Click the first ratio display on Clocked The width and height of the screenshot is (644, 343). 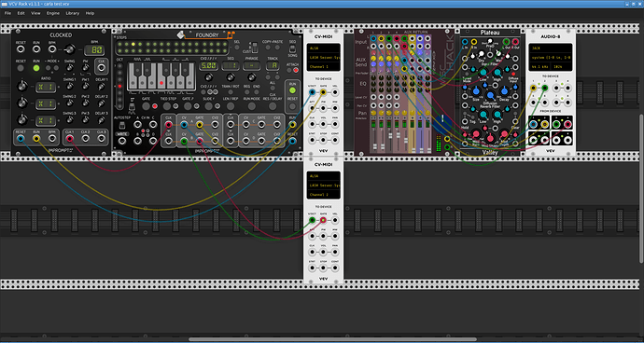(x=46, y=87)
